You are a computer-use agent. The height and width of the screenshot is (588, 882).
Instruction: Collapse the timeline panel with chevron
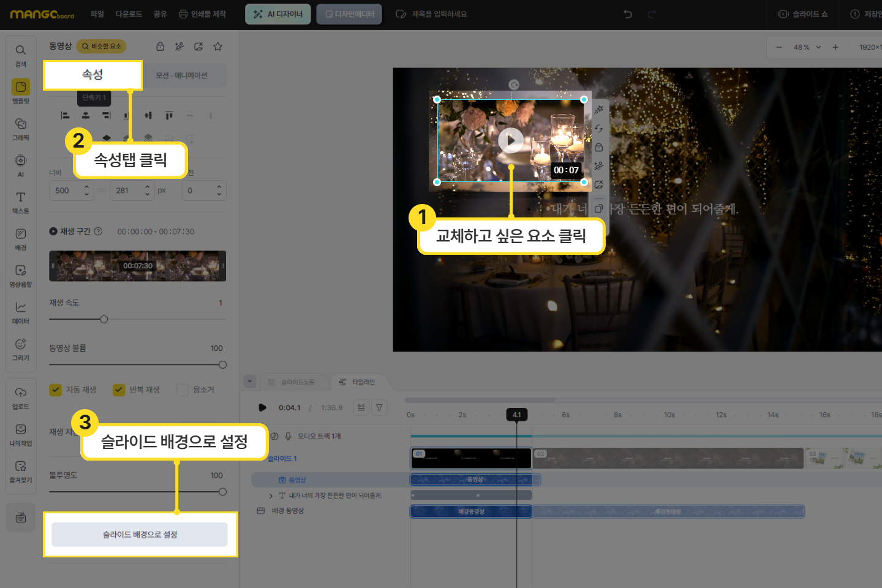[250, 381]
